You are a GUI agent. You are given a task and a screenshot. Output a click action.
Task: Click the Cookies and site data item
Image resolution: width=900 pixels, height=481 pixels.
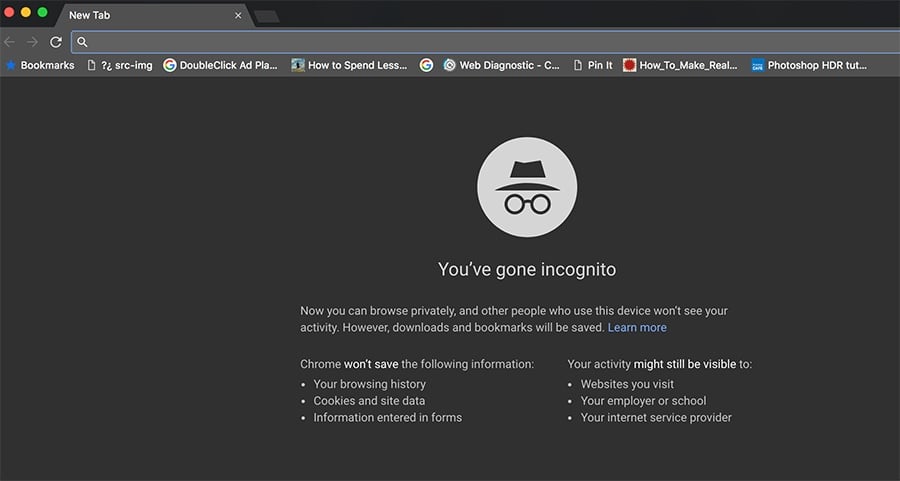(369, 401)
